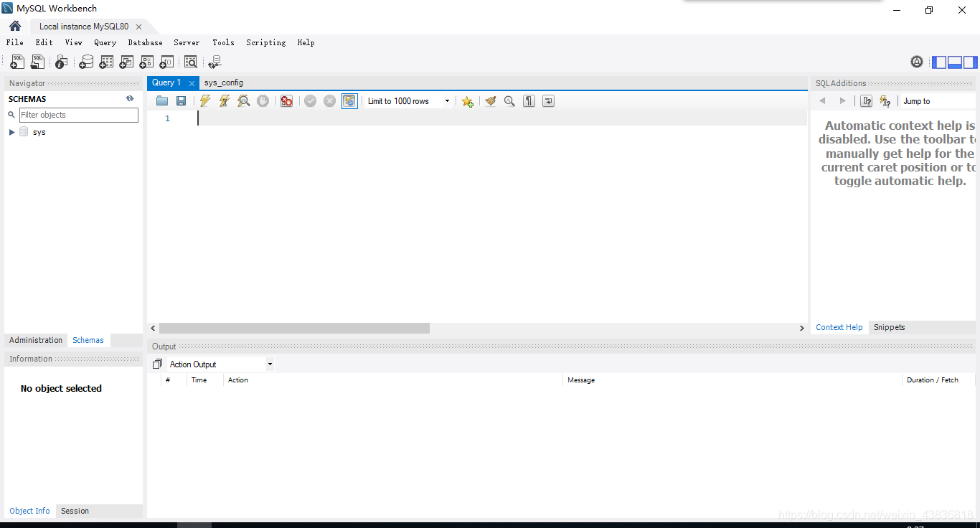The width and height of the screenshot is (980, 528).
Task: Switch to the sys_config tab
Action: 224,82
